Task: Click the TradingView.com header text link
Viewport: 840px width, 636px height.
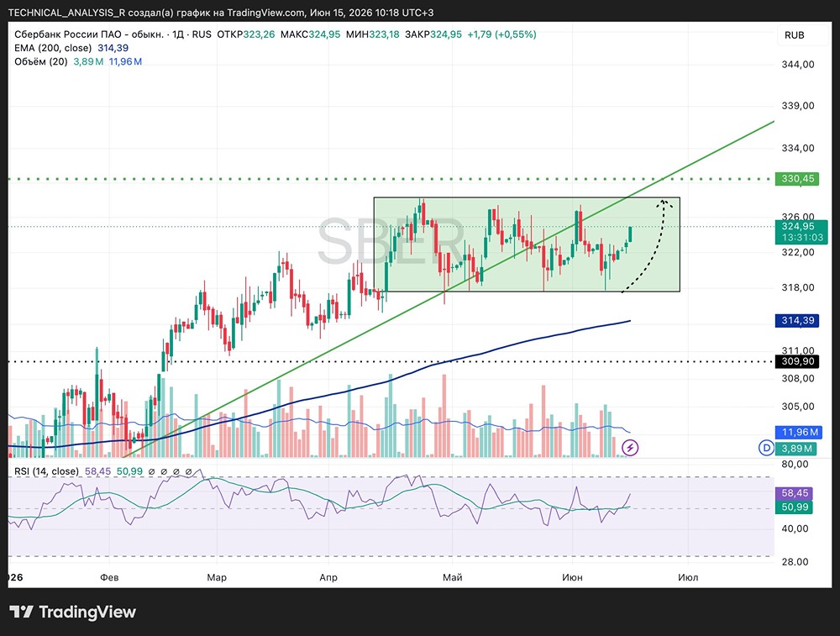Action: click(265, 13)
